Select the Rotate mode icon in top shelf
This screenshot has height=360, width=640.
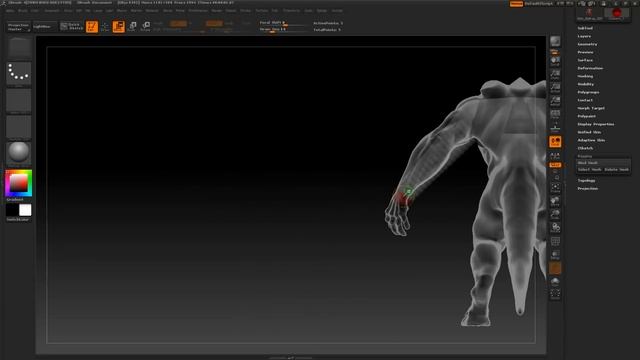point(145,27)
